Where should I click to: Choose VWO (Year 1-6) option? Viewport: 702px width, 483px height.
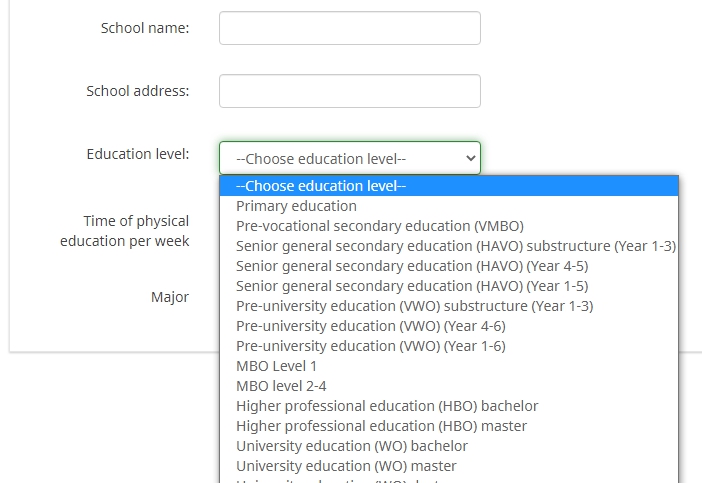370,346
